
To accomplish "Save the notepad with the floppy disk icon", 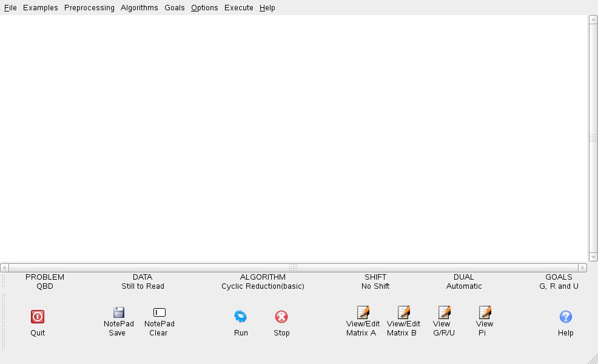I will pyautogui.click(x=119, y=312).
